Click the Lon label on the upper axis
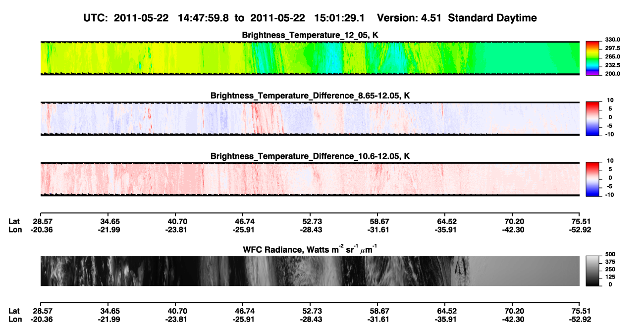The height and width of the screenshot is (330, 644). (15, 230)
